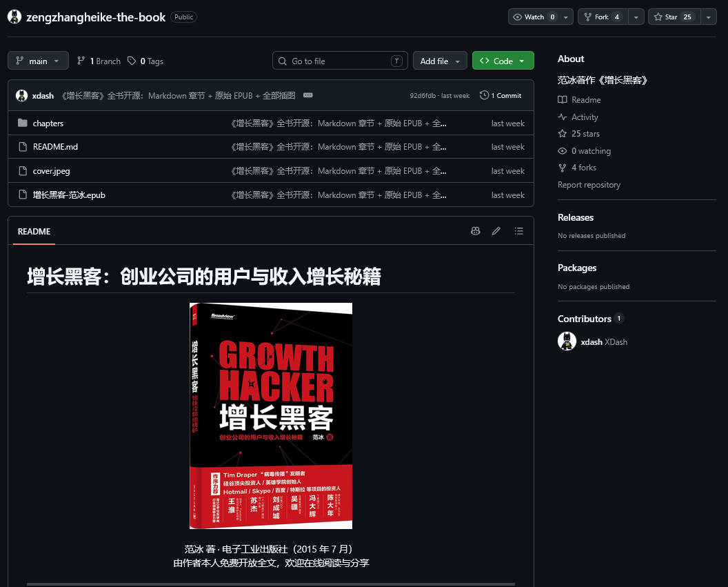Click the fork icon beside 4 forks
Viewport: 728px width, 587px height.
tap(563, 168)
